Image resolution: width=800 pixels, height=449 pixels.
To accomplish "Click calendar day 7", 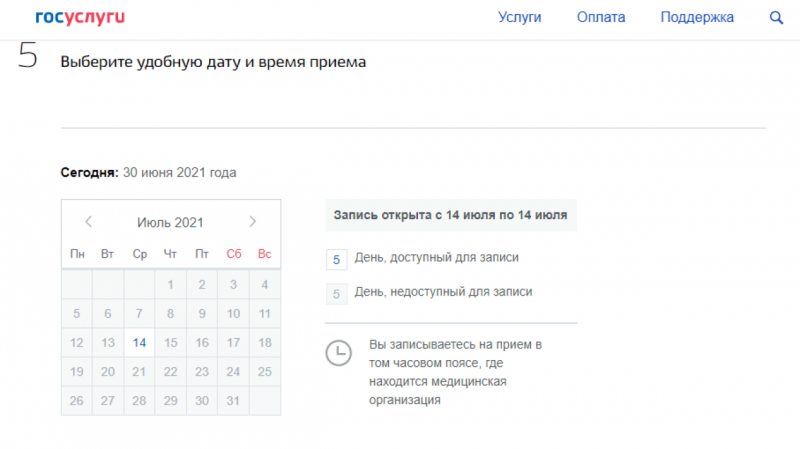I will (x=139, y=314).
